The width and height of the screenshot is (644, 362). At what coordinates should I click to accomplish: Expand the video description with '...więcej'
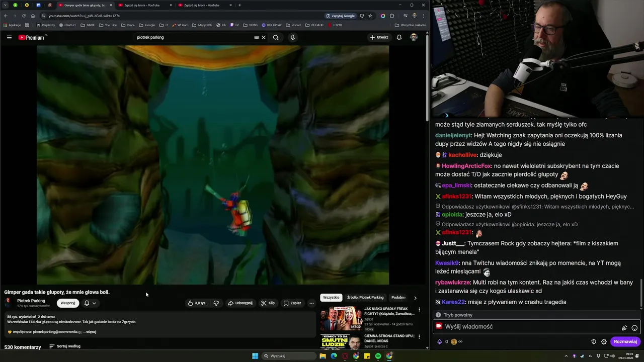click(90, 332)
